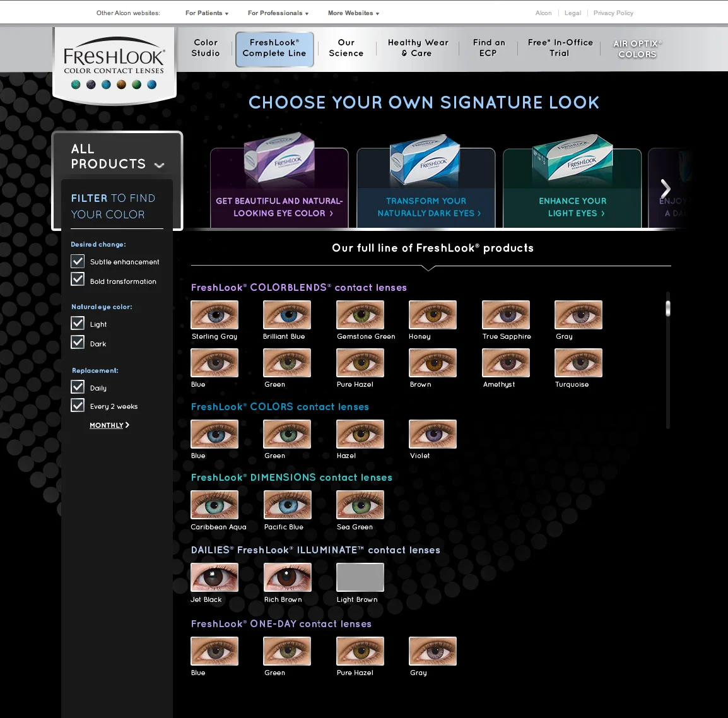728x718 pixels.
Task: Click Transform Your Naturally Dark Eyes card
Action: click(x=426, y=187)
